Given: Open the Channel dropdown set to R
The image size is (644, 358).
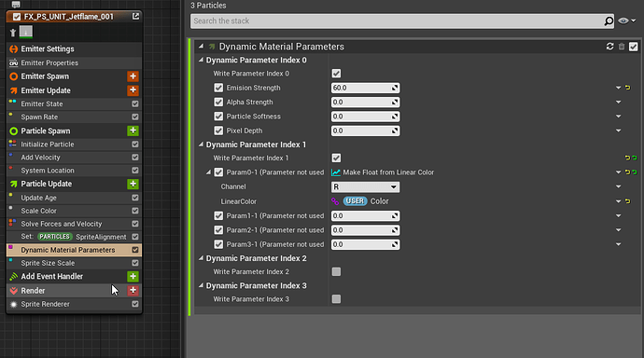Looking at the screenshot, I should coord(365,187).
